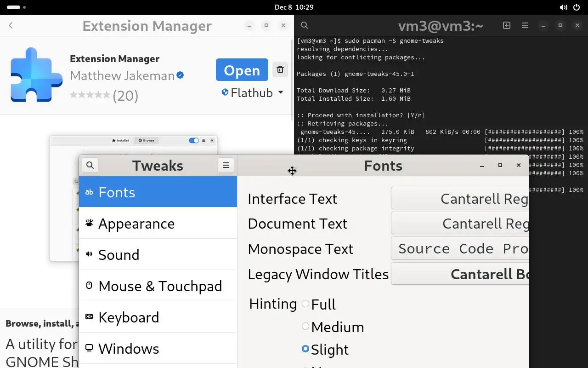Expand the Flathub source dropdown
The image size is (588, 368).
click(x=252, y=93)
